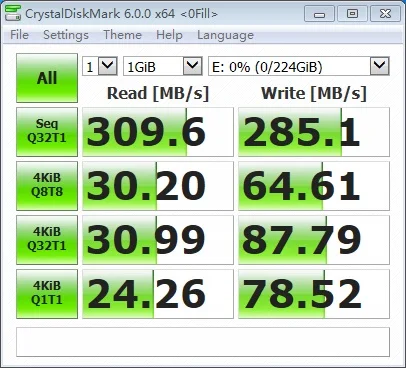Click the Seq write result 285.1
406x368 pixels.
click(x=314, y=132)
